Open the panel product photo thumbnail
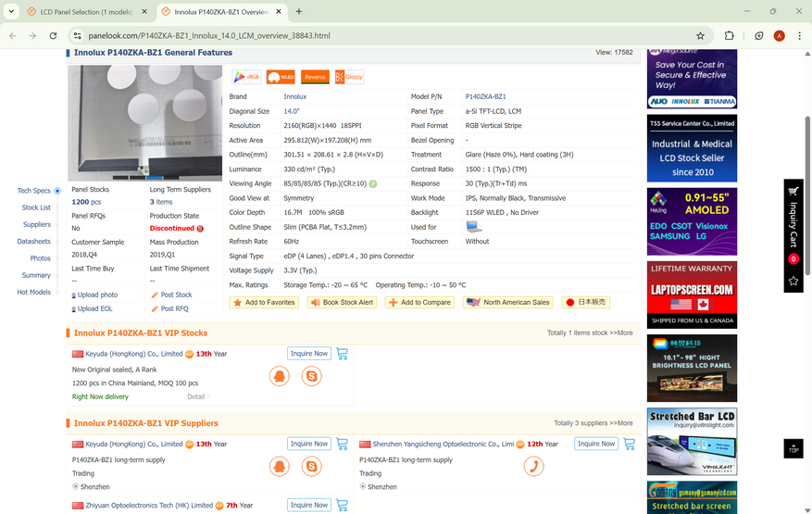Screen dimensions: 812x514 145,123
